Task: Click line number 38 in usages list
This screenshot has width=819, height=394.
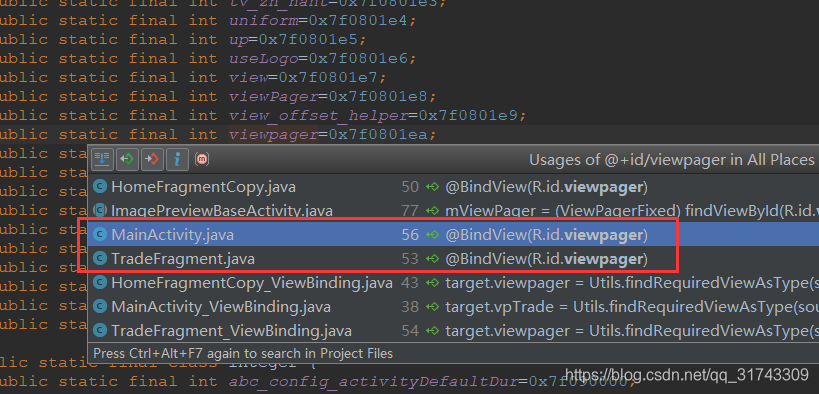Action: click(x=410, y=307)
